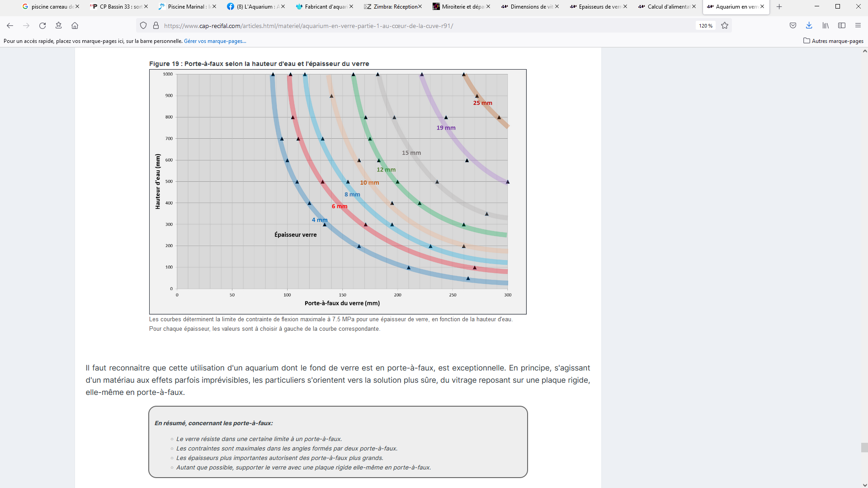Open a new tab with plus button
Image resolution: width=868 pixels, height=488 pixels.
[779, 7]
